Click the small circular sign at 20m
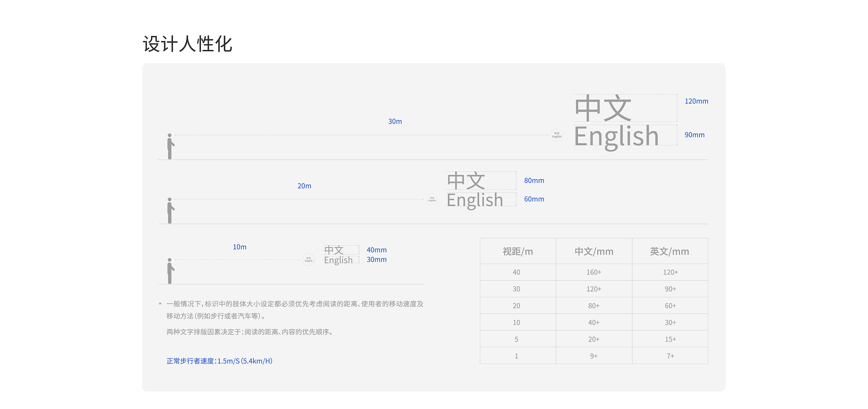This screenshot has height=409, width=868. click(432, 200)
